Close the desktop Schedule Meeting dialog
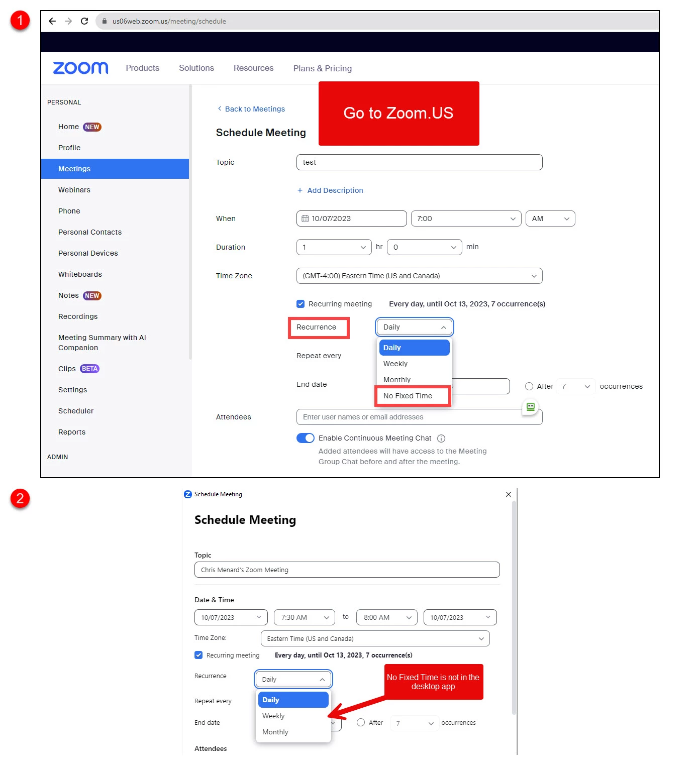700x765 pixels. (509, 494)
